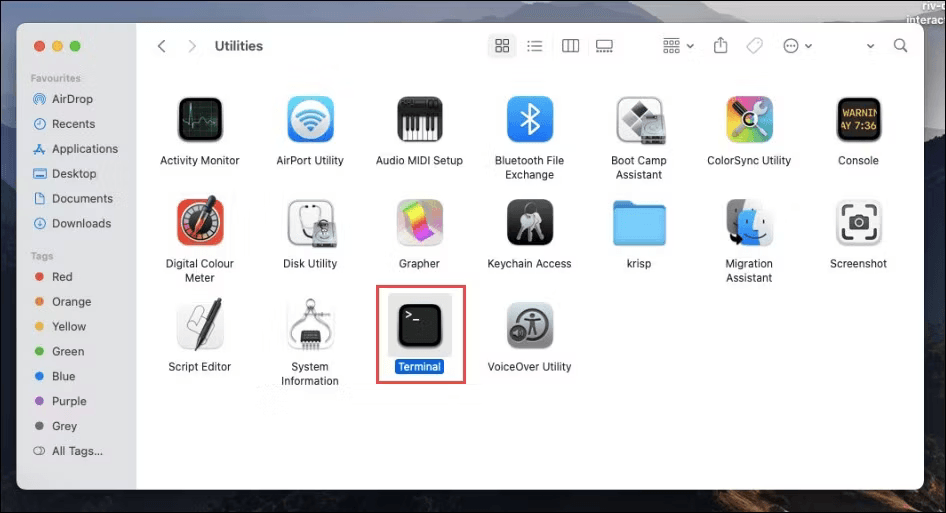Click the Keychain Access name label

(x=529, y=264)
